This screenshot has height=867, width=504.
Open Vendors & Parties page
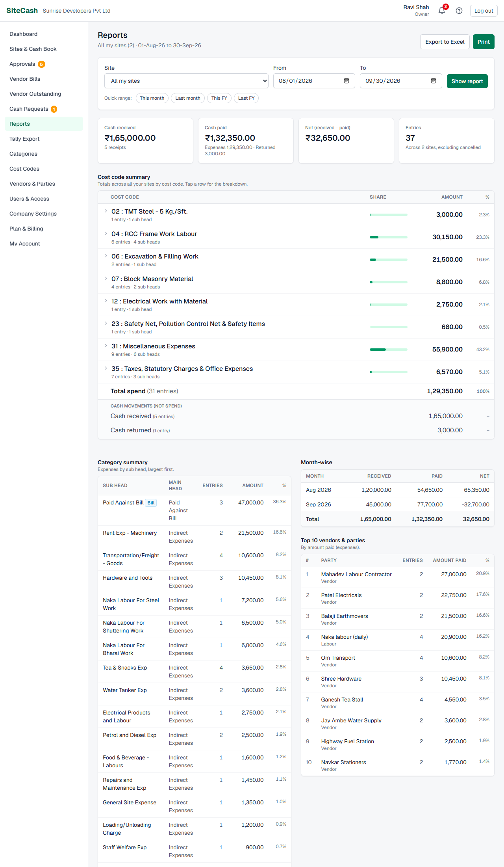[44, 184]
